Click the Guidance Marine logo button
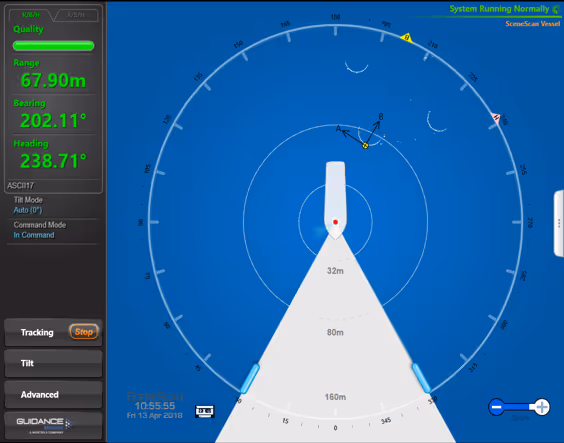Screen dimensions: 564x443 (53, 425)
